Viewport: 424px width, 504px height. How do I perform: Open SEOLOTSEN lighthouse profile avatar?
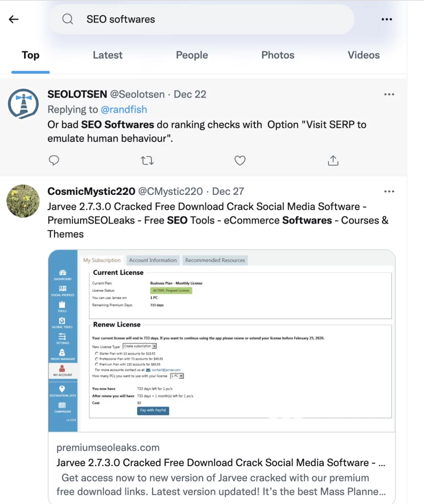pyautogui.click(x=23, y=104)
